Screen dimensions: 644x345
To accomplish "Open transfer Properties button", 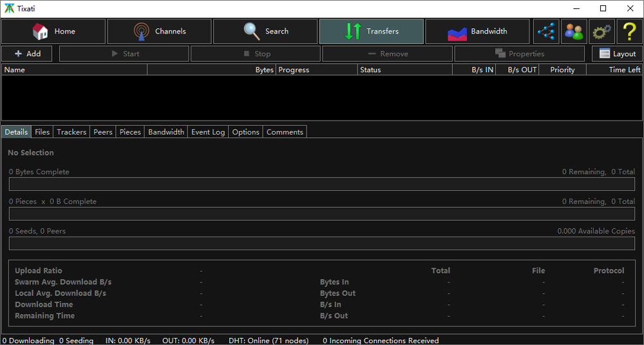I will [x=519, y=54].
